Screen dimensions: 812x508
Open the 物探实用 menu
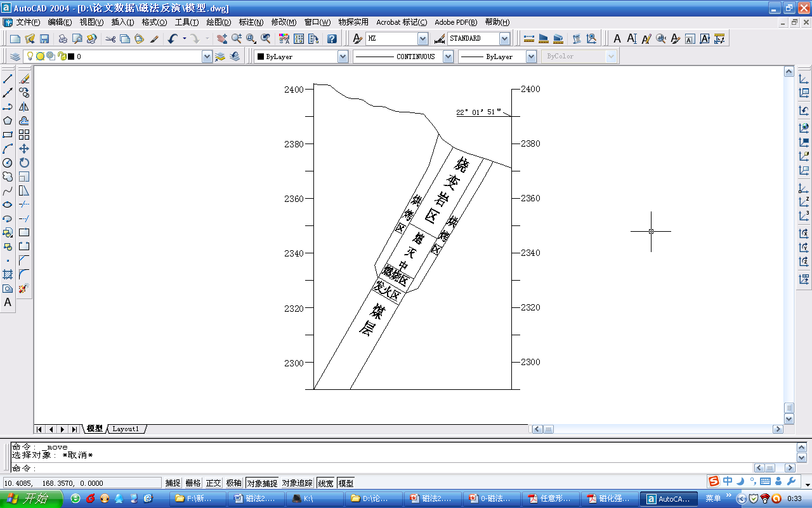pos(353,22)
